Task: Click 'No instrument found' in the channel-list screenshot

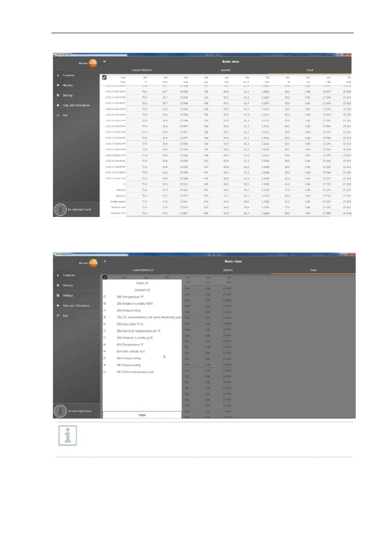Action: click(x=80, y=411)
